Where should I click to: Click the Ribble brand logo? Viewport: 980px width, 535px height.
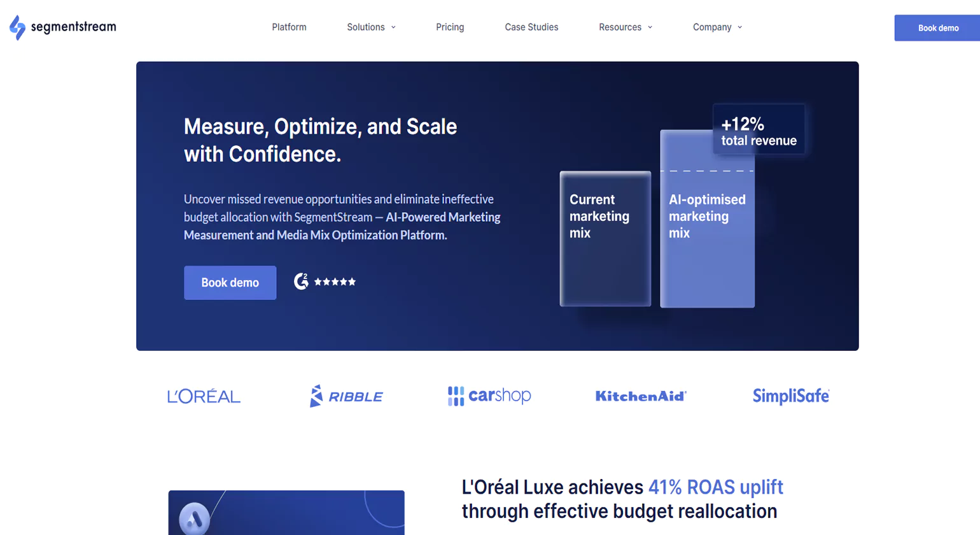pos(346,396)
